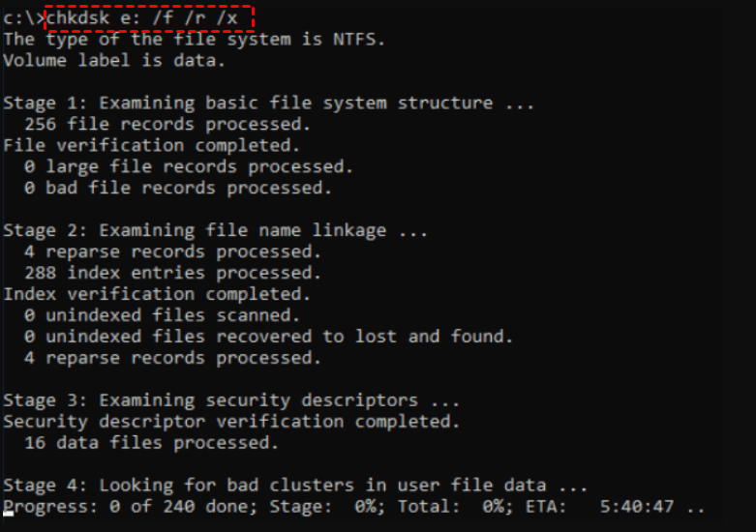
Task: Click the Stage 1 file system structure heading
Action: click(x=268, y=103)
